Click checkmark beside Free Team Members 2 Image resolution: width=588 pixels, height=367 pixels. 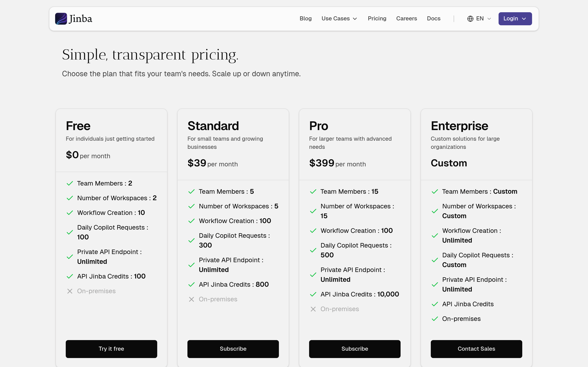70,183
